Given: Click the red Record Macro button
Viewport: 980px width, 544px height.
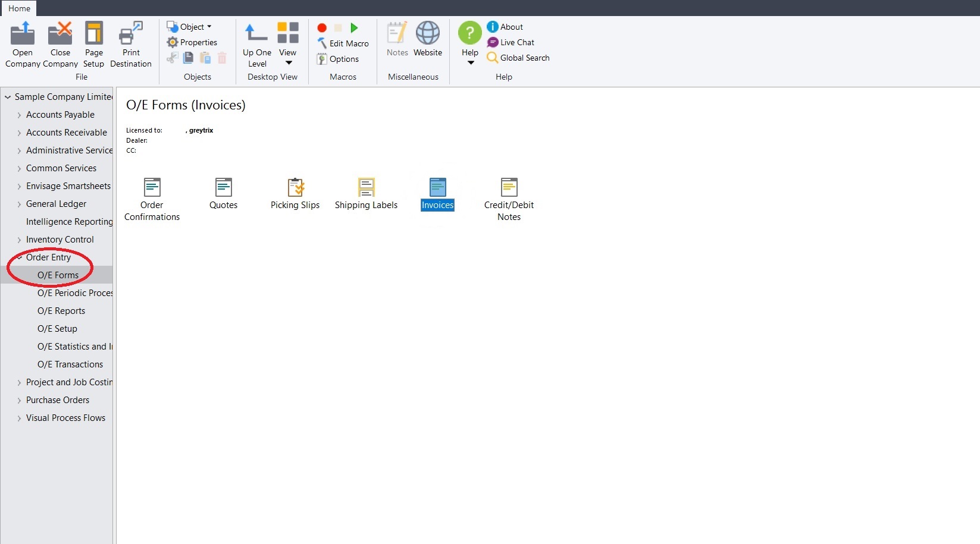Looking at the screenshot, I should point(322,28).
